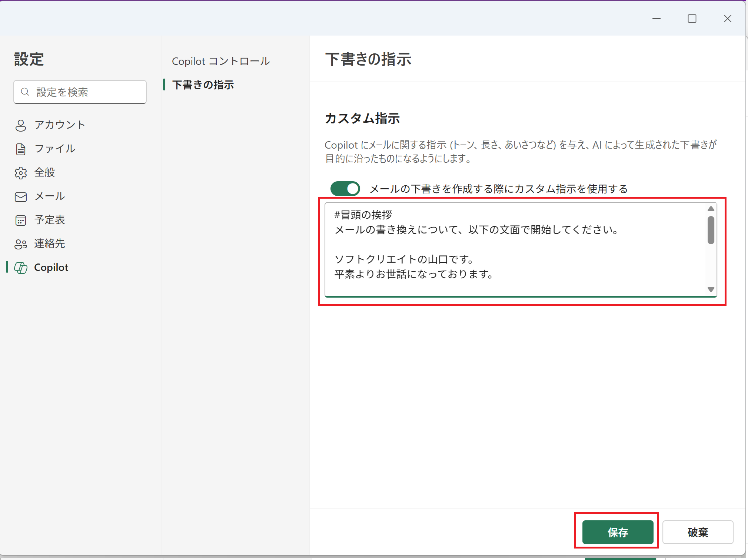748x560 pixels.
Task: Select 下書きの指示 menu item
Action: (x=203, y=85)
